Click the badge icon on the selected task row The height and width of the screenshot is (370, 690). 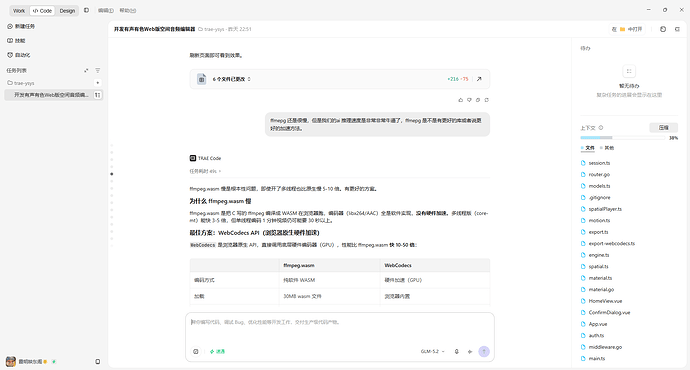98,95
